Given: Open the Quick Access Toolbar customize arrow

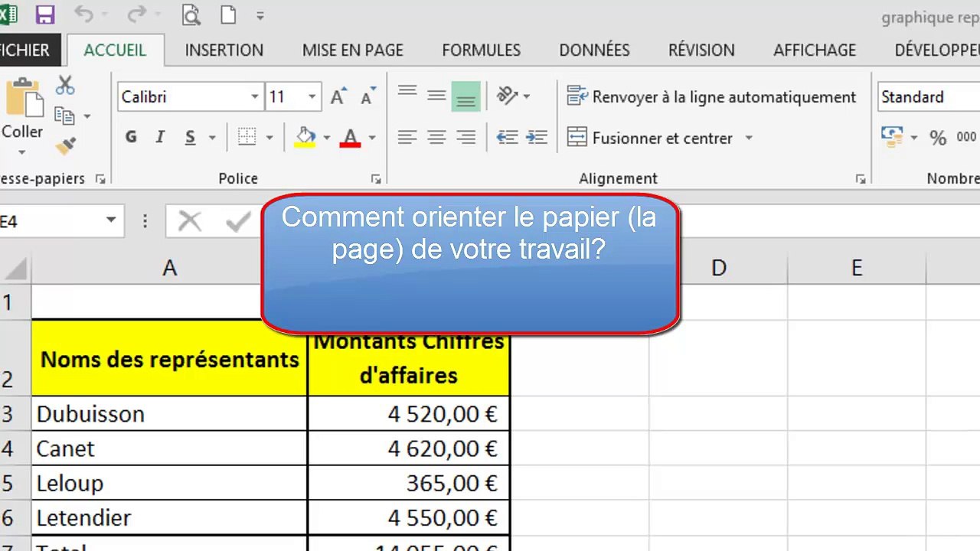Looking at the screenshot, I should tap(260, 15).
